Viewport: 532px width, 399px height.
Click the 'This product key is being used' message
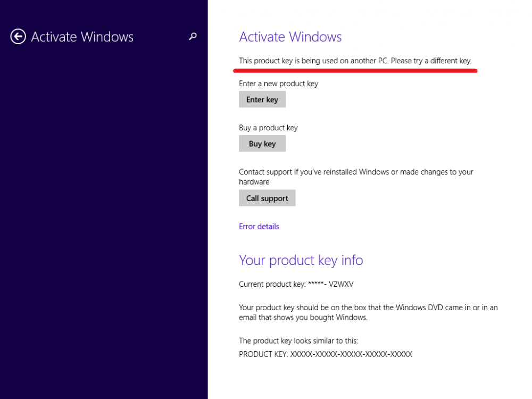(x=355, y=61)
